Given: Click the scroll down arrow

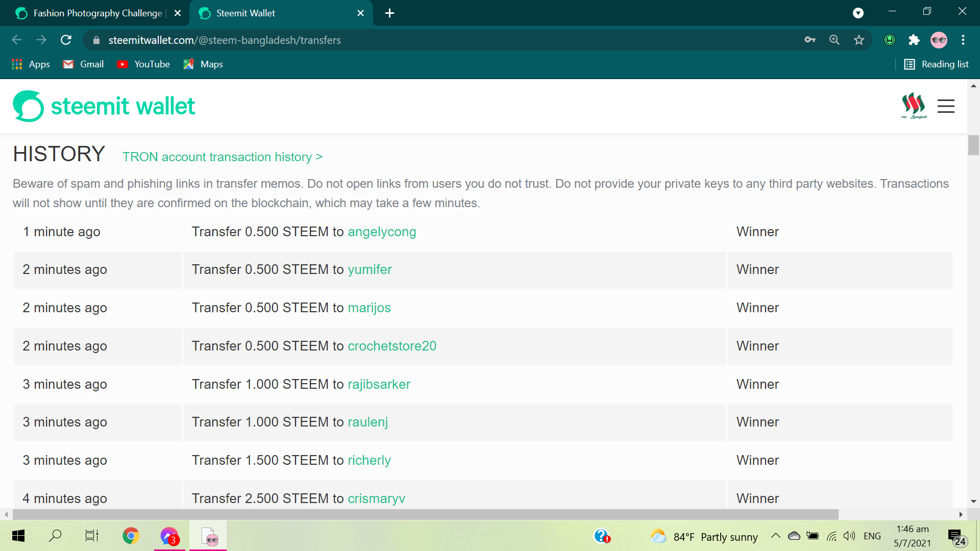Looking at the screenshot, I should pos(973,502).
